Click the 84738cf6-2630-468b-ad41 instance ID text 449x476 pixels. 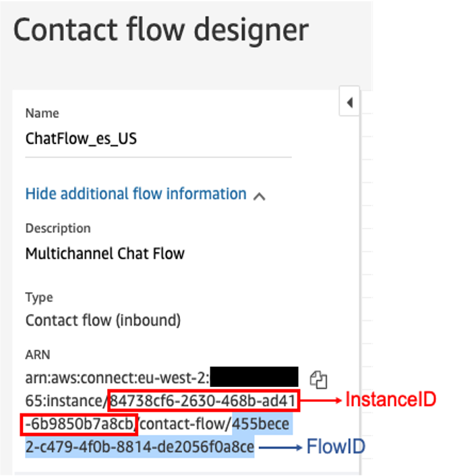pyautogui.click(x=203, y=401)
